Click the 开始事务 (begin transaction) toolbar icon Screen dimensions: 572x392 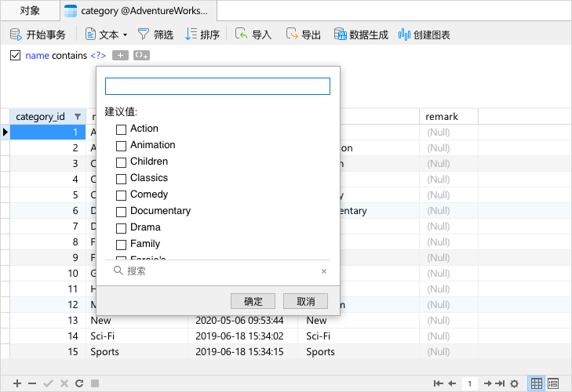(15, 34)
